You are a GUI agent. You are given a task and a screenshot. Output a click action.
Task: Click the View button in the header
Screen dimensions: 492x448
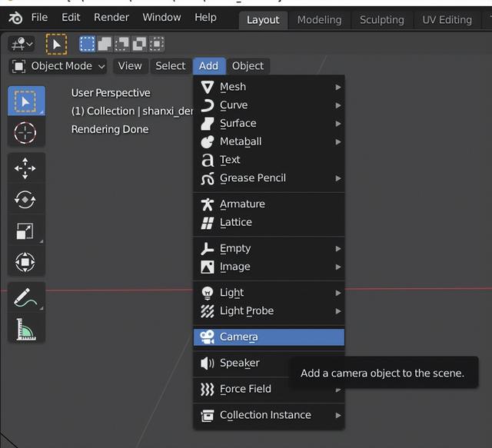pyautogui.click(x=130, y=66)
